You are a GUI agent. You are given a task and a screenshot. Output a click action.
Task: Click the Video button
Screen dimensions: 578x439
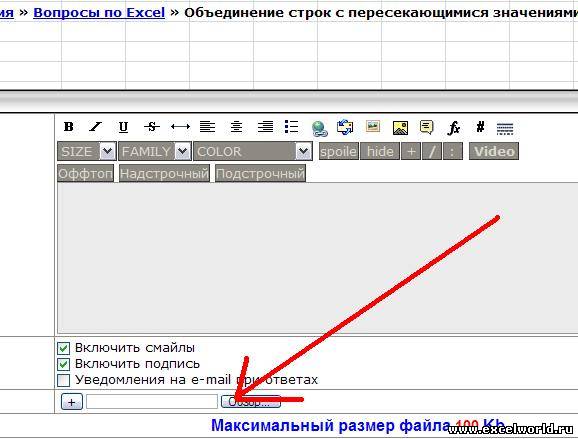pyautogui.click(x=494, y=151)
